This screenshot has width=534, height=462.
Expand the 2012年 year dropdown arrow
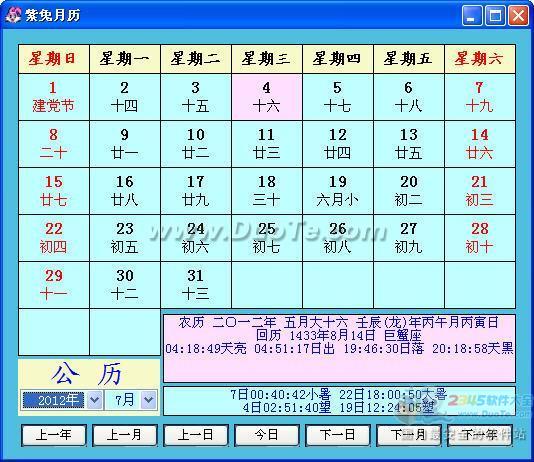click(95, 400)
